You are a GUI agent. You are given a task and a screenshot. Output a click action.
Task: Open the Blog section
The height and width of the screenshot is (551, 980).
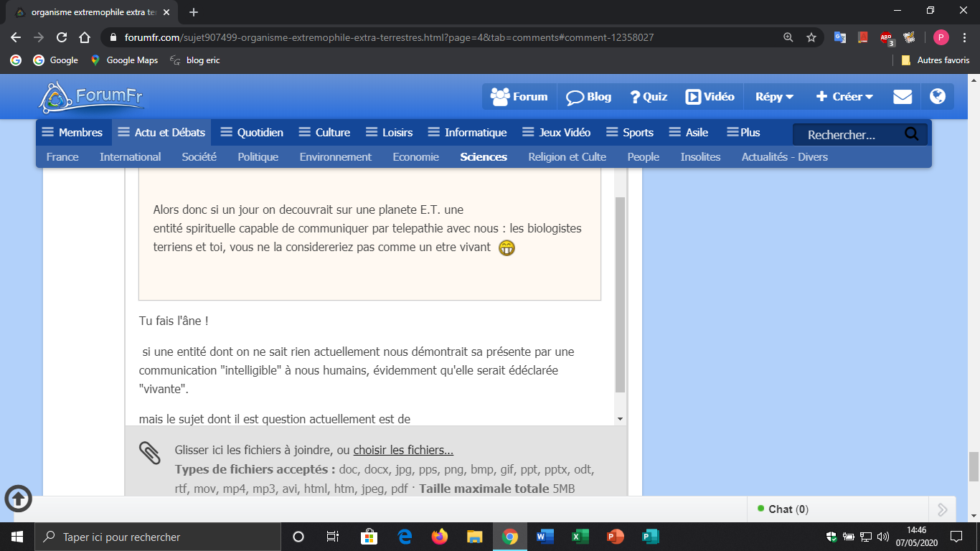tap(589, 97)
